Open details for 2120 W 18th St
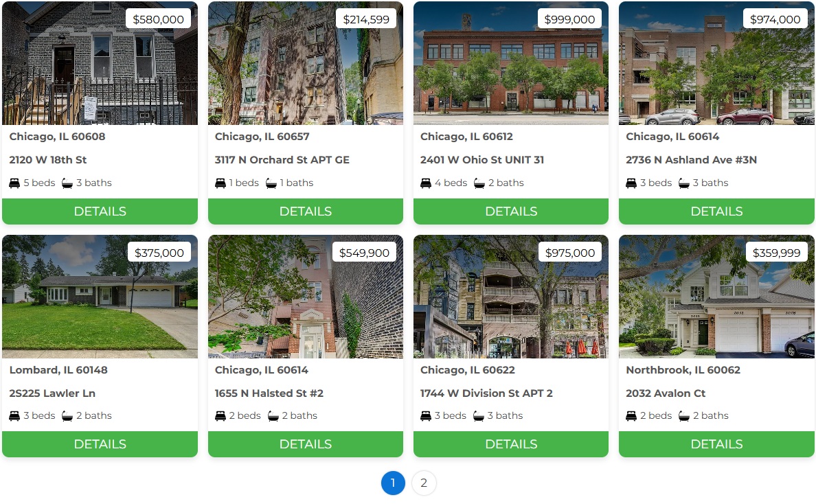Screen dimensions: 816x504 100,211
